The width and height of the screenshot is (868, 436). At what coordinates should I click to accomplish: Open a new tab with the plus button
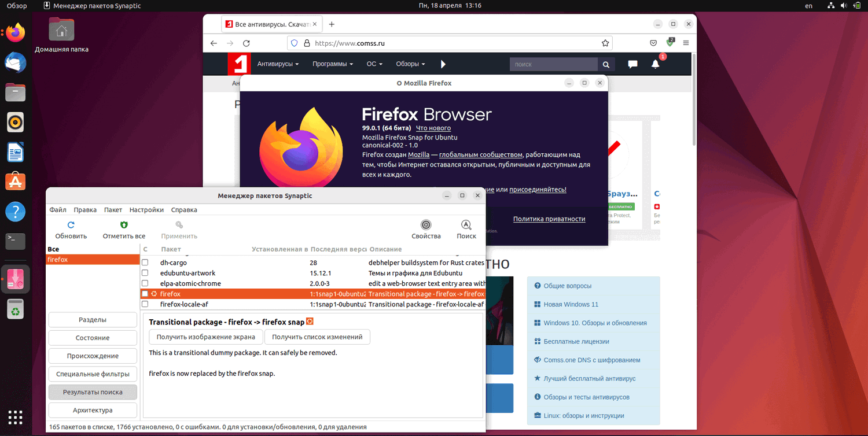pos(332,24)
